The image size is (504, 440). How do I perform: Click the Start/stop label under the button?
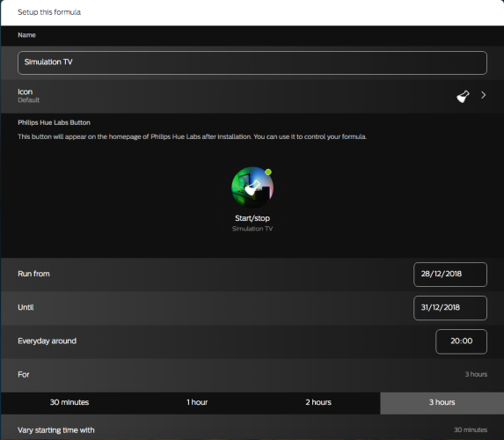(252, 218)
